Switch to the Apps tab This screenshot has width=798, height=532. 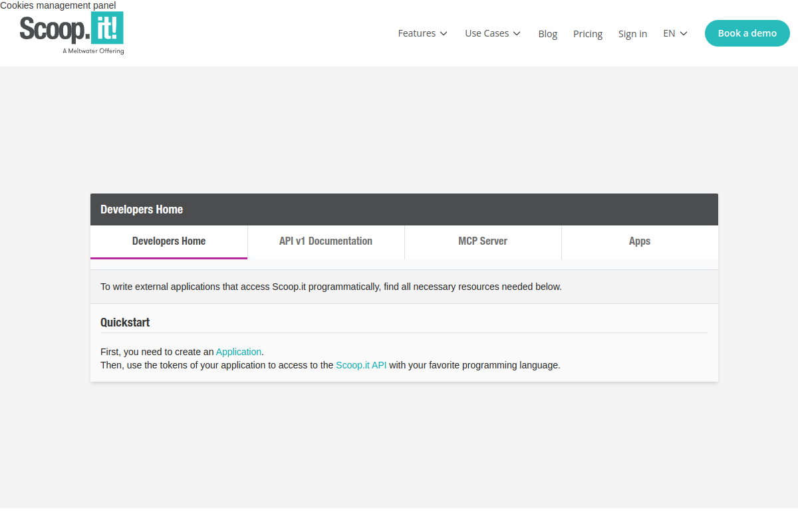coord(640,241)
